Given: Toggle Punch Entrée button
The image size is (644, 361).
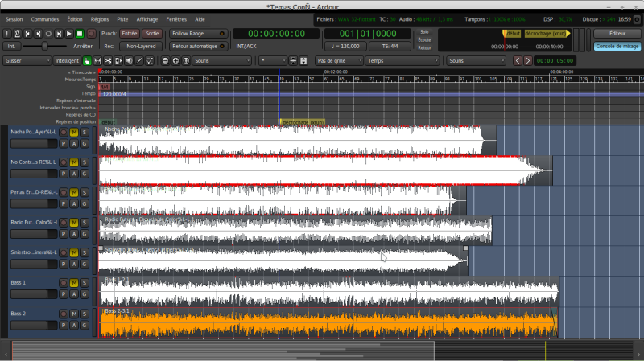Looking at the screenshot, I should (x=130, y=34).
